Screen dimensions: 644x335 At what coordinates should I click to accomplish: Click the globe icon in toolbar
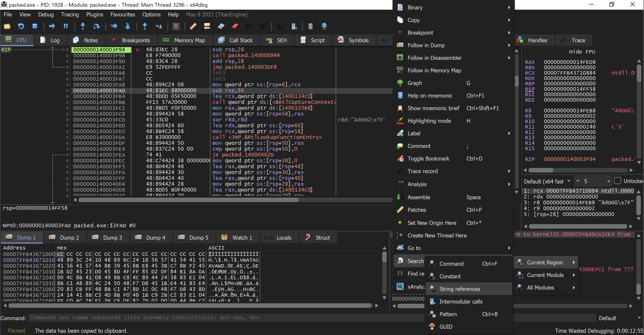[x=324, y=26]
